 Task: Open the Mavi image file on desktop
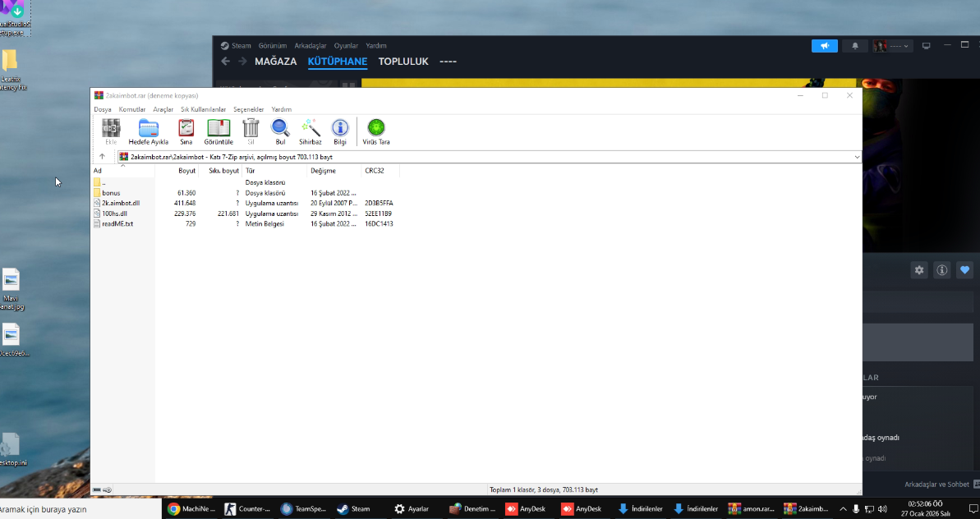click(12, 289)
